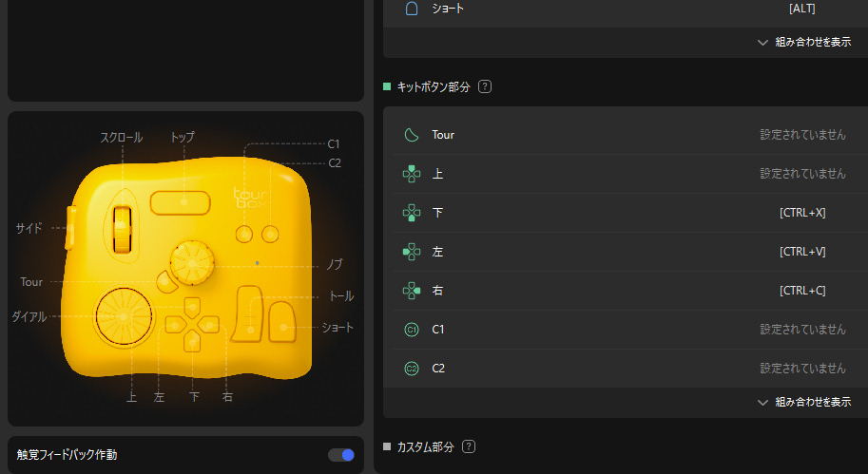Expand 組み合わせを表示 under C2 row
This screenshot has width=868, height=474.
coord(803,402)
